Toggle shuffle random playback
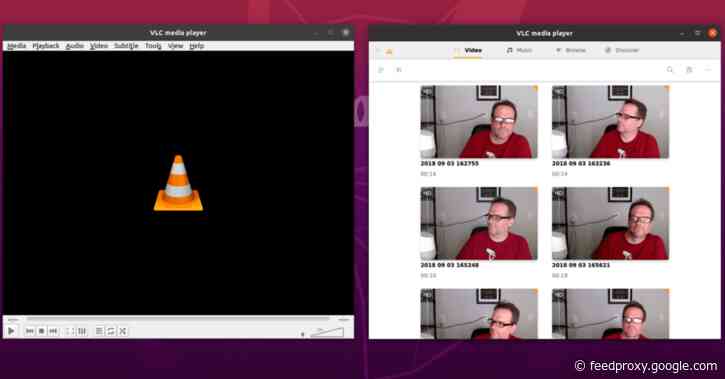The height and width of the screenshot is (379, 725). click(x=123, y=331)
